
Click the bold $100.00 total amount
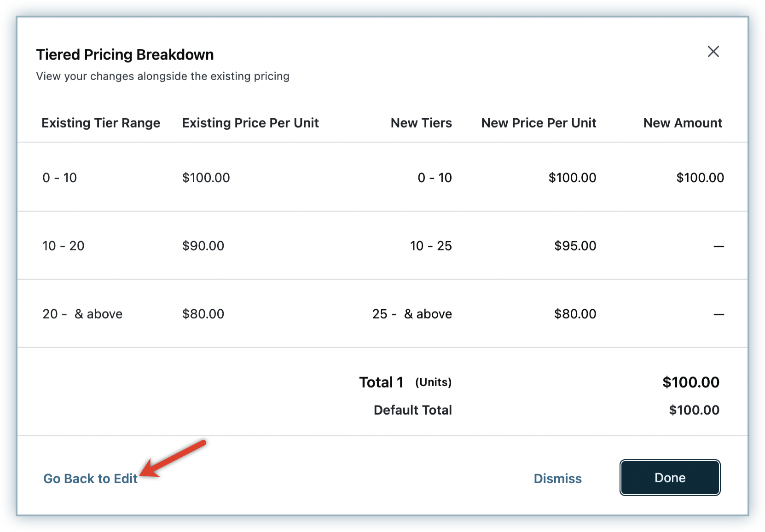pos(690,382)
